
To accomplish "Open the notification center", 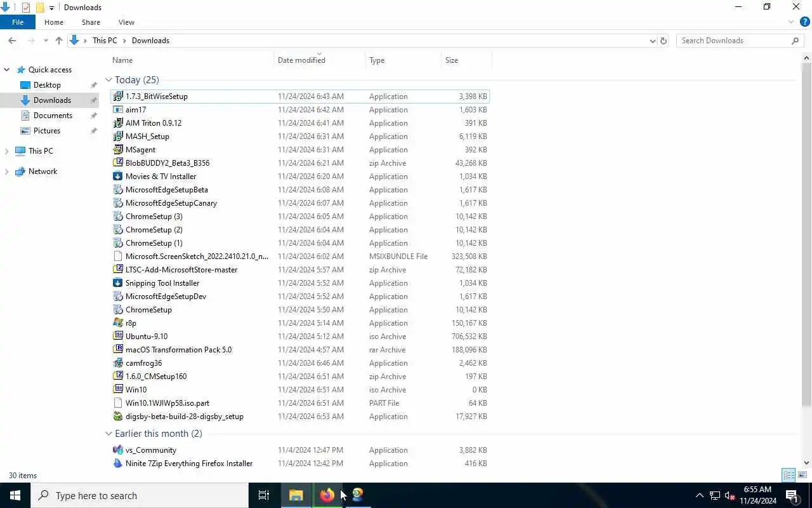I will click(792, 495).
